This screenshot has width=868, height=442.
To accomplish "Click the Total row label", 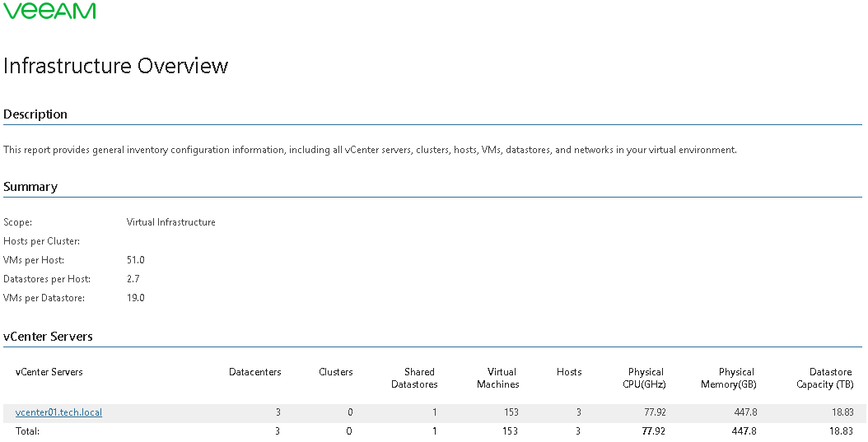I will click(x=28, y=431).
